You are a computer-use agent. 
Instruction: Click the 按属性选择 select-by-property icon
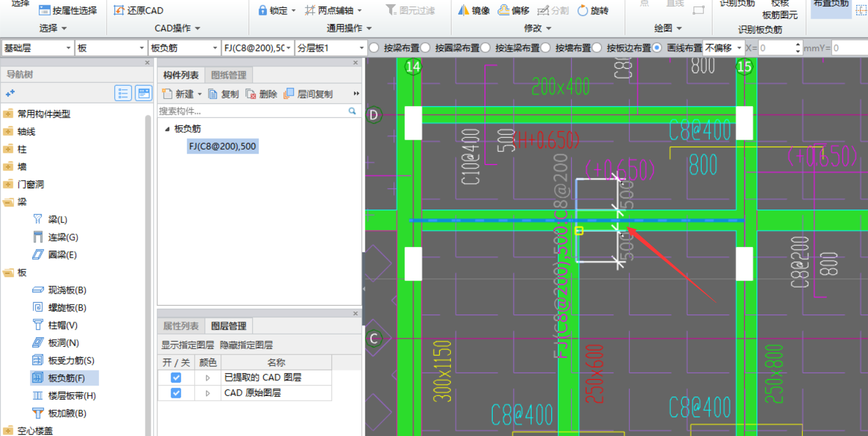tap(45, 11)
